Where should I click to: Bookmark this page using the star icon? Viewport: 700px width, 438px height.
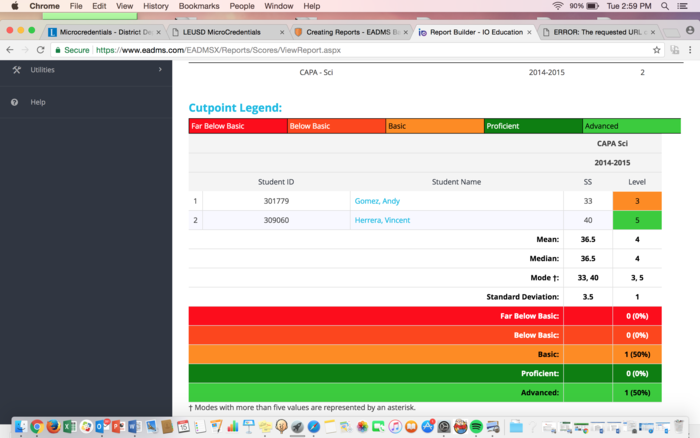tap(657, 49)
